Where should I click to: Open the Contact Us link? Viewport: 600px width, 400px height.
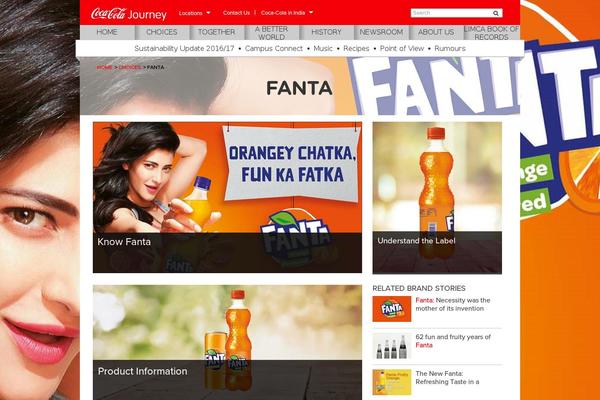[236, 13]
